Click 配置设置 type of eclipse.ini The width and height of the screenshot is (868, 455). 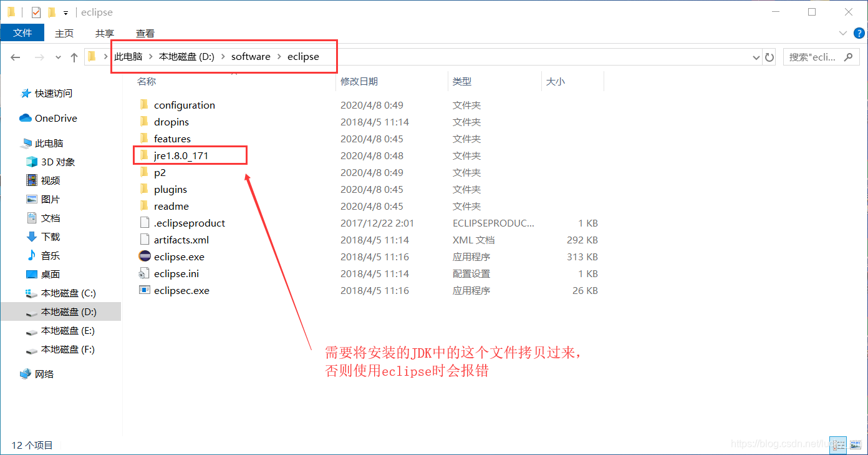tap(471, 273)
